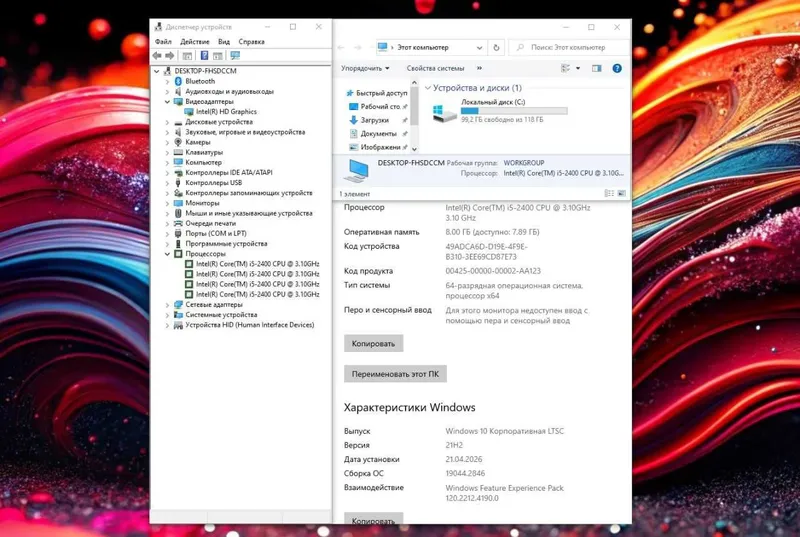Image resolution: width=800 pixels, height=537 pixels.
Task: Collapse Устройства и диски group
Action: pos(428,88)
